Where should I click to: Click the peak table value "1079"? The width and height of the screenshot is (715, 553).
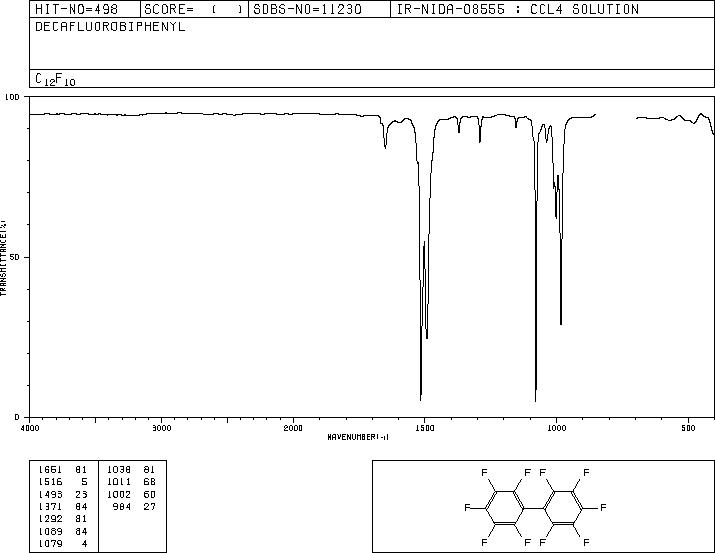pos(50,543)
